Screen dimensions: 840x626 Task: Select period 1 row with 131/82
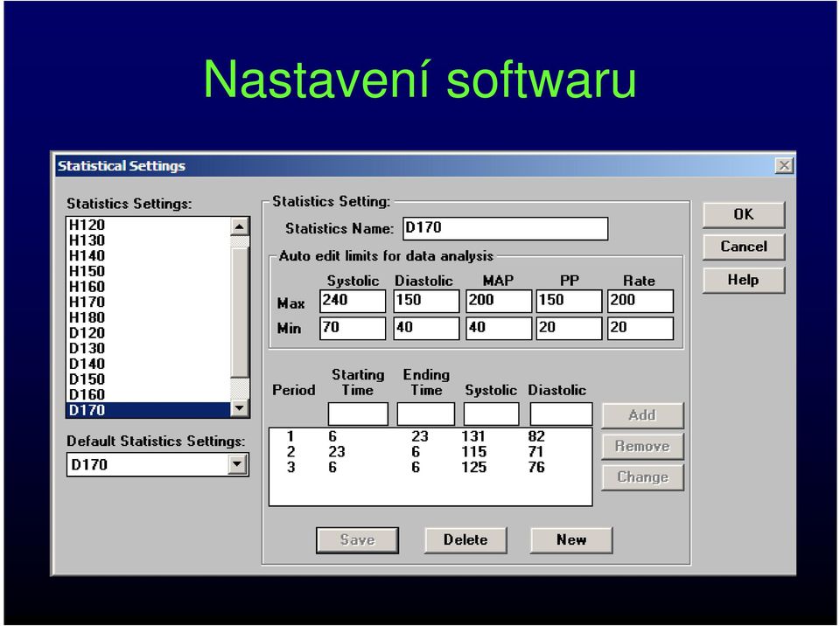430,436
